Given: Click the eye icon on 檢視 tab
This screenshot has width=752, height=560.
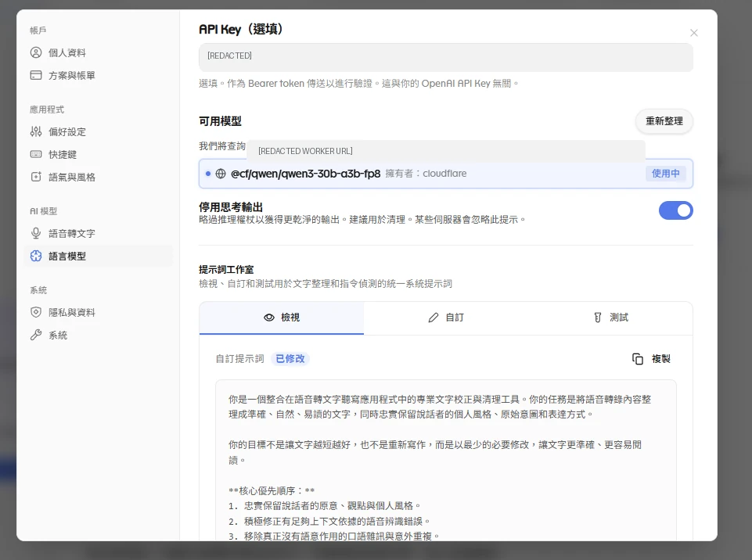Looking at the screenshot, I should (269, 318).
